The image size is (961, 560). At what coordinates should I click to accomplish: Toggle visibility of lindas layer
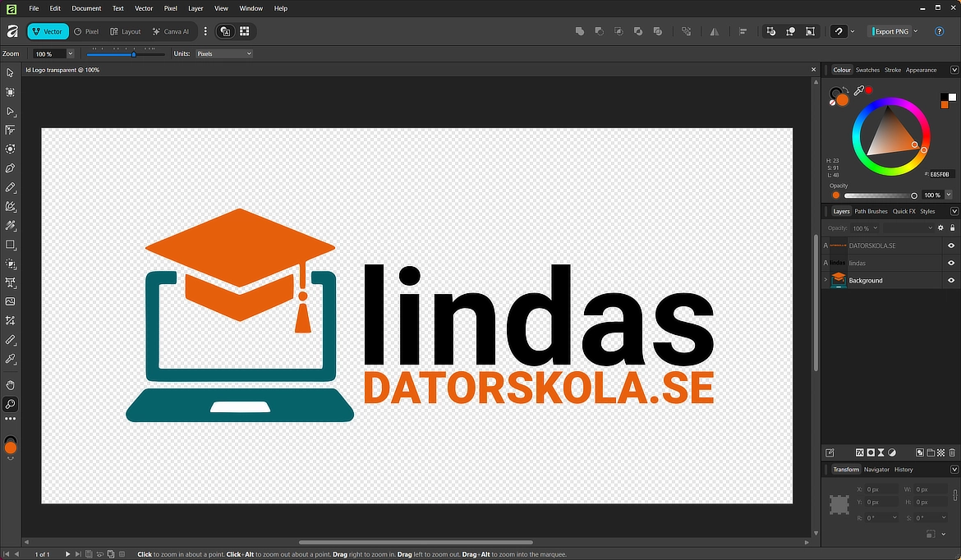click(x=951, y=263)
